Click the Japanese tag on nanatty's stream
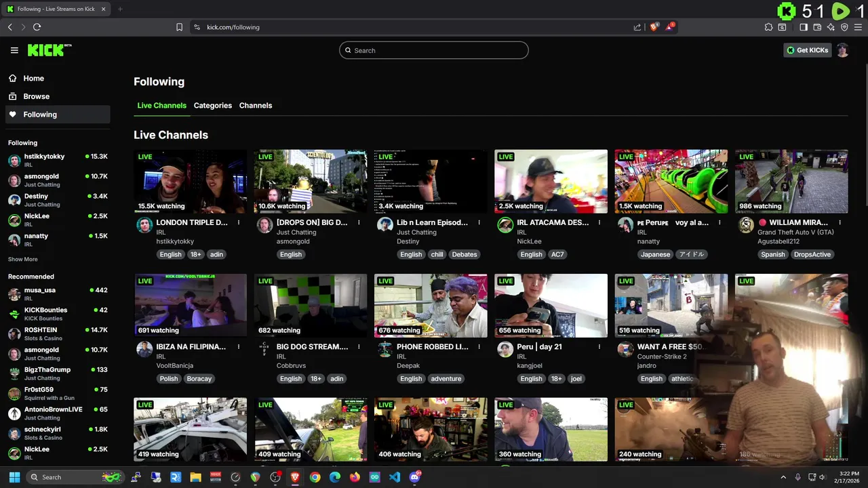 pyautogui.click(x=656, y=255)
